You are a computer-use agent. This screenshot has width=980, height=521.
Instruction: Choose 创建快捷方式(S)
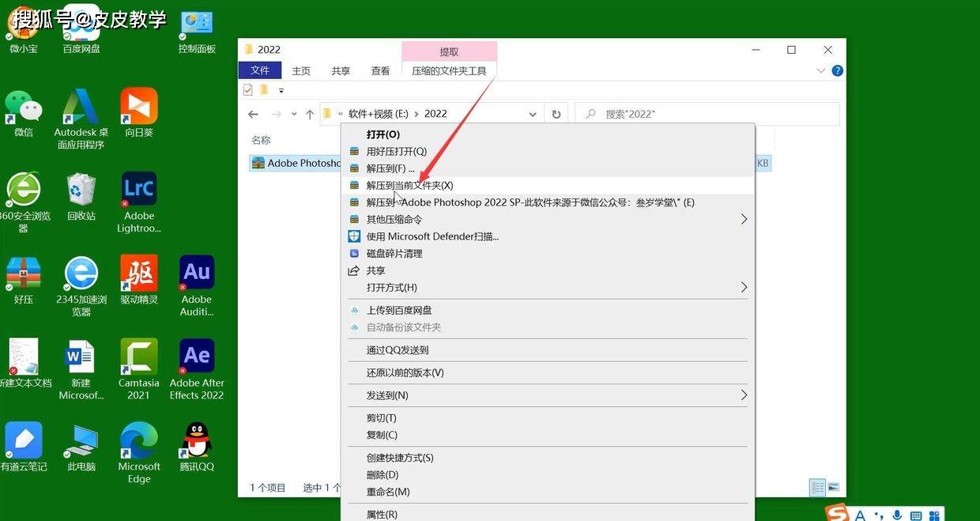(548, 458)
